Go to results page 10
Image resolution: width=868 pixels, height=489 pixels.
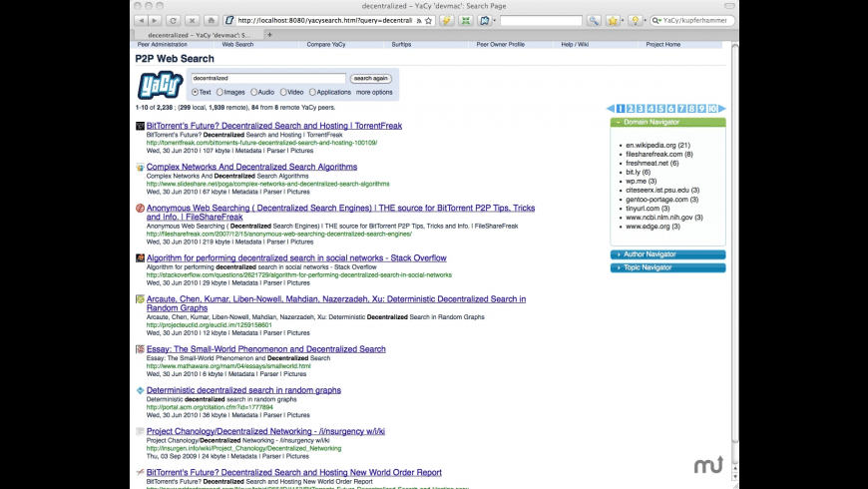712,109
